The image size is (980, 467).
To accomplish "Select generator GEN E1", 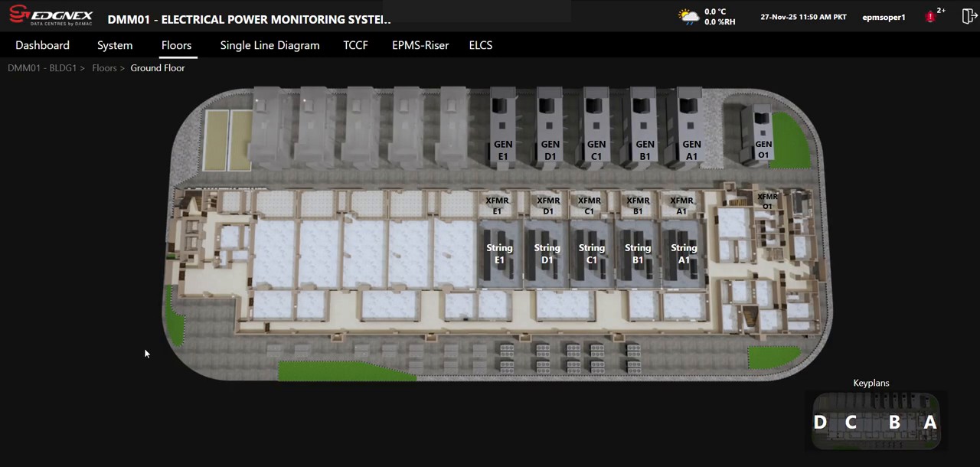I will (x=503, y=150).
